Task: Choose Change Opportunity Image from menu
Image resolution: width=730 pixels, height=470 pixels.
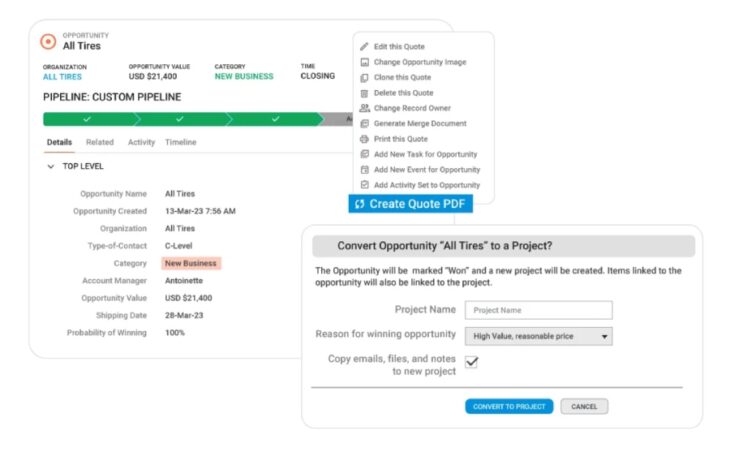Action: (x=420, y=62)
